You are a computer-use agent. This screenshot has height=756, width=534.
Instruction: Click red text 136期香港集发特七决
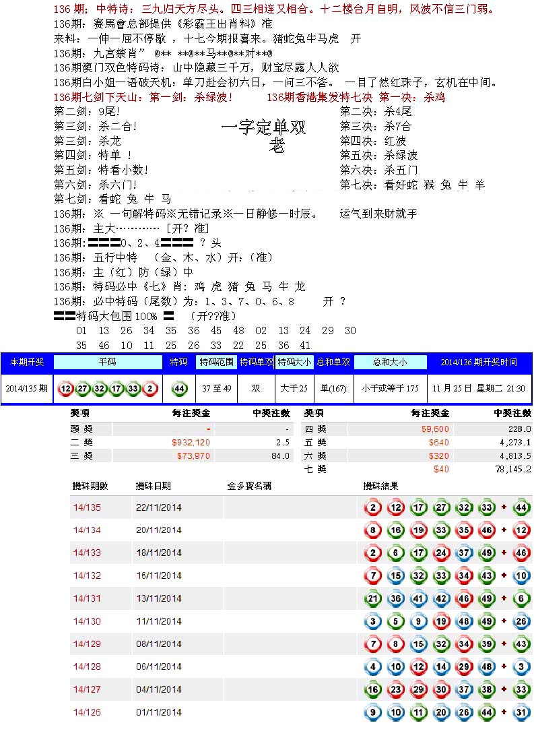coord(320,98)
